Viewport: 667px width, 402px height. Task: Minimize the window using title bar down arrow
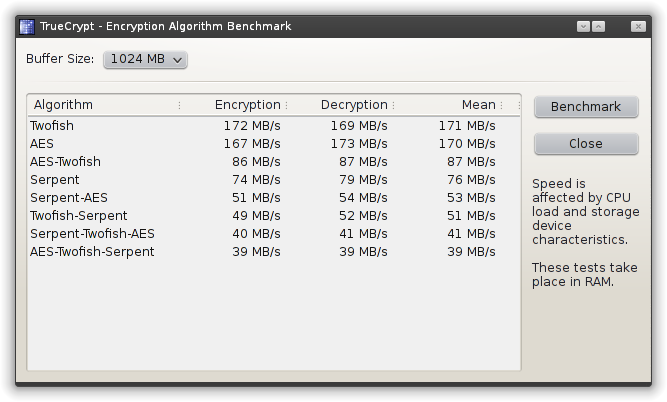583,26
